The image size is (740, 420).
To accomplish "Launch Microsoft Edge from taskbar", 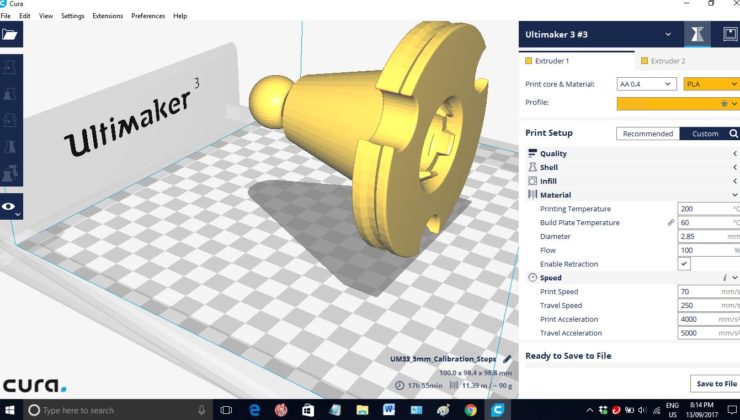I will [254, 410].
